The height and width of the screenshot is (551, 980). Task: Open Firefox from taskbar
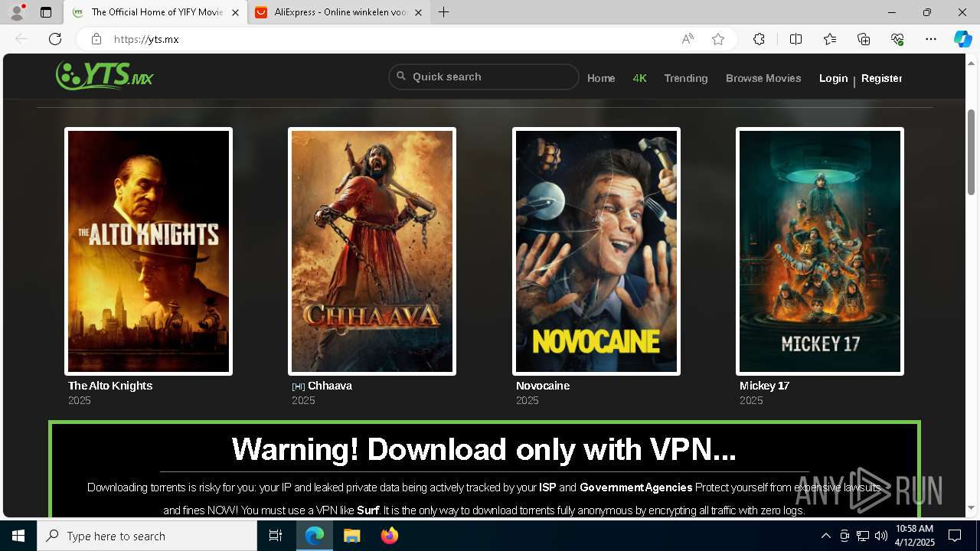[x=389, y=536]
